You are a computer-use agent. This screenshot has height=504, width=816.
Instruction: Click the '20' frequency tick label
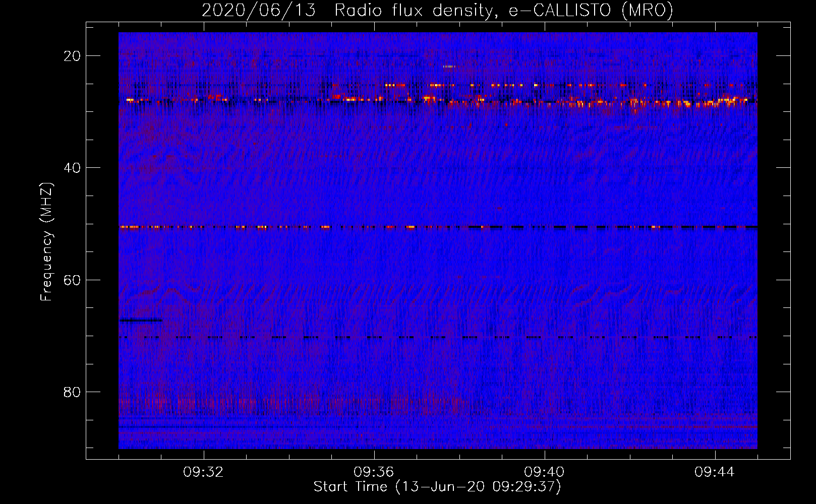[73, 56]
